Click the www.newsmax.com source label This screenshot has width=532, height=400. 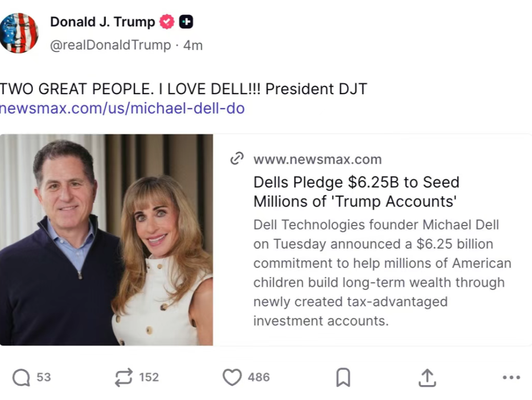pos(317,160)
